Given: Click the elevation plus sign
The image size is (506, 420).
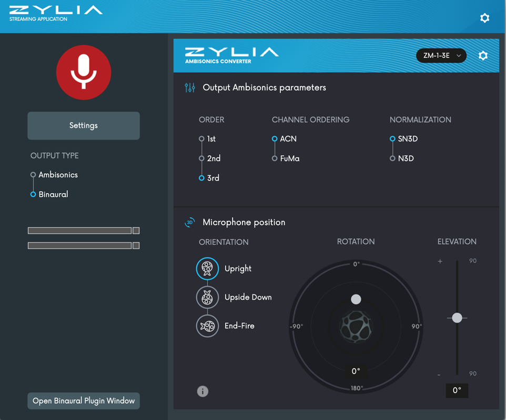Looking at the screenshot, I should tap(440, 261).
